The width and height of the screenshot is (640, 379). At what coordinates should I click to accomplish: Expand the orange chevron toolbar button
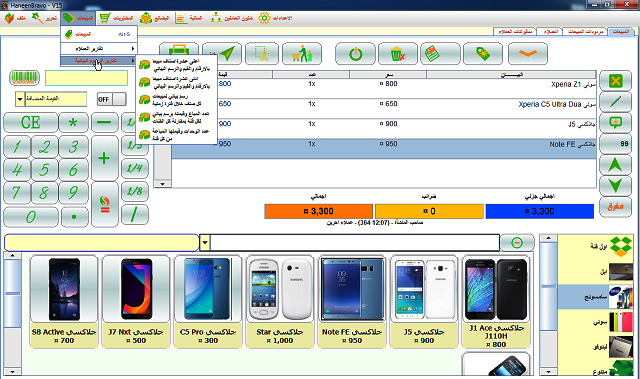tap(528, 53)
